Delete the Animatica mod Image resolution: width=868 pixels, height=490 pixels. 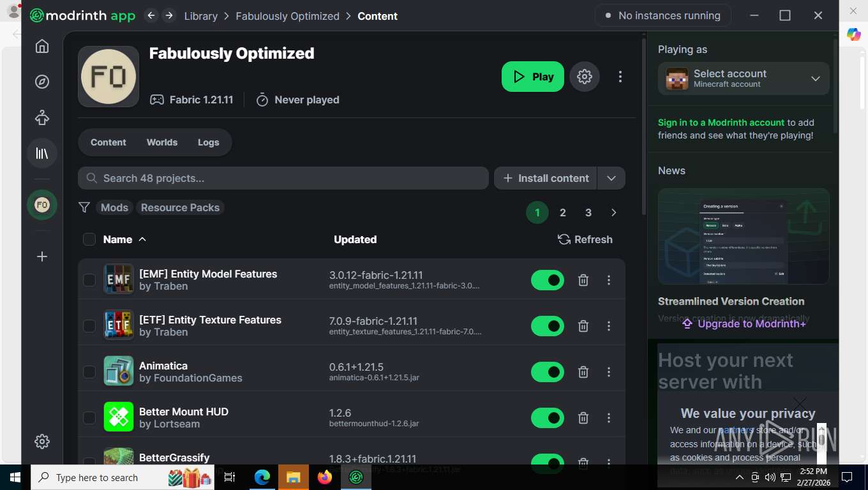point(583,372)
